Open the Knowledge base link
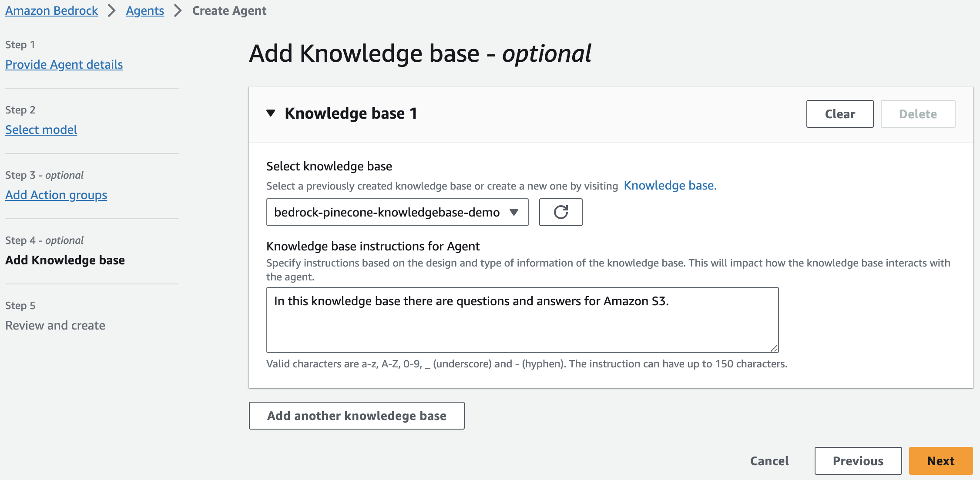The width and height of the screenshot is (980, 480). (670, 185)
